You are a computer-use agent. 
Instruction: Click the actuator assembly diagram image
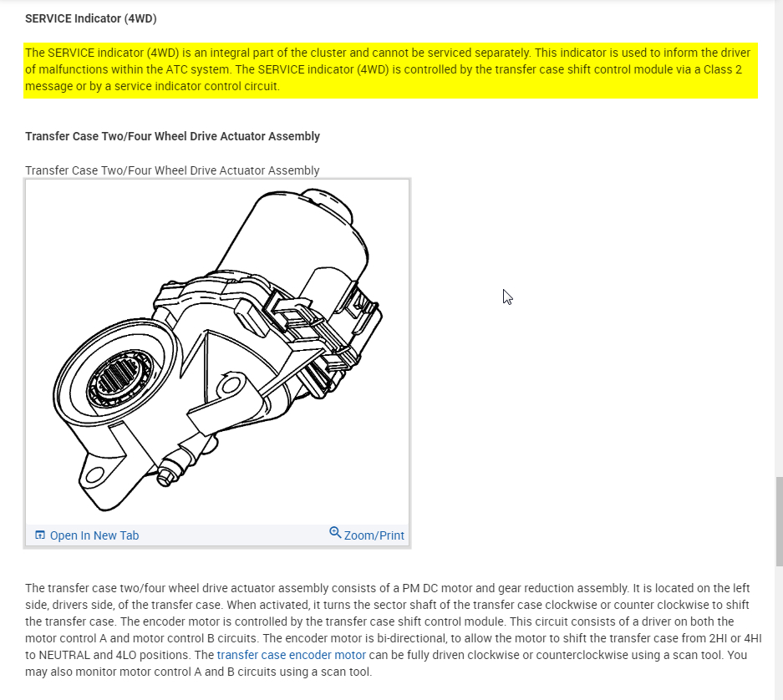click(217, 352)
